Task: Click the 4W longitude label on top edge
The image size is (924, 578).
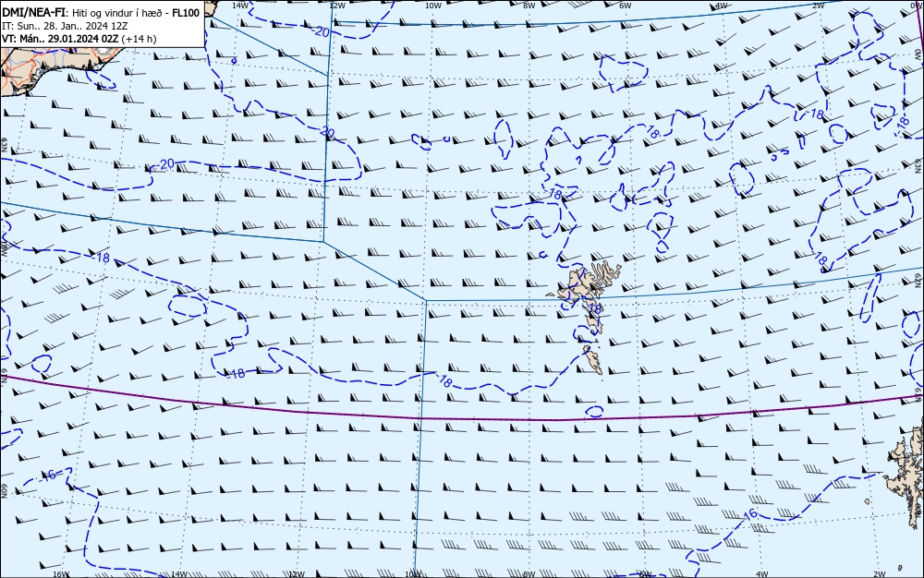Action: click(722, 6)
